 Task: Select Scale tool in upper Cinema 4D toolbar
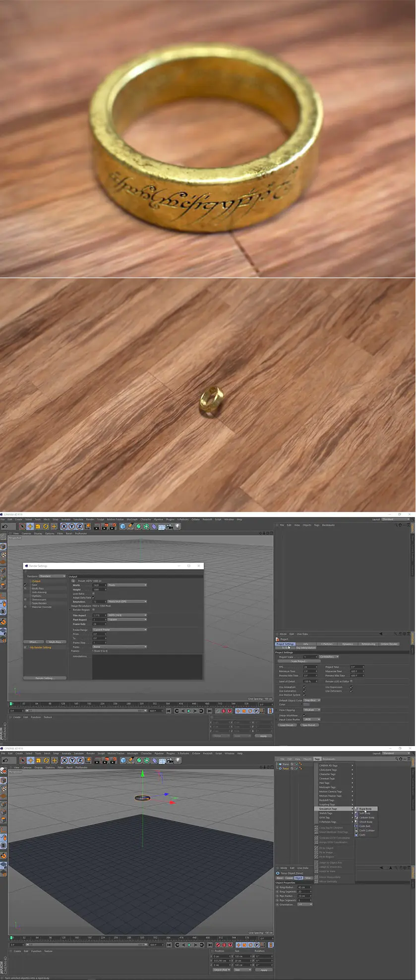point(38,526)
